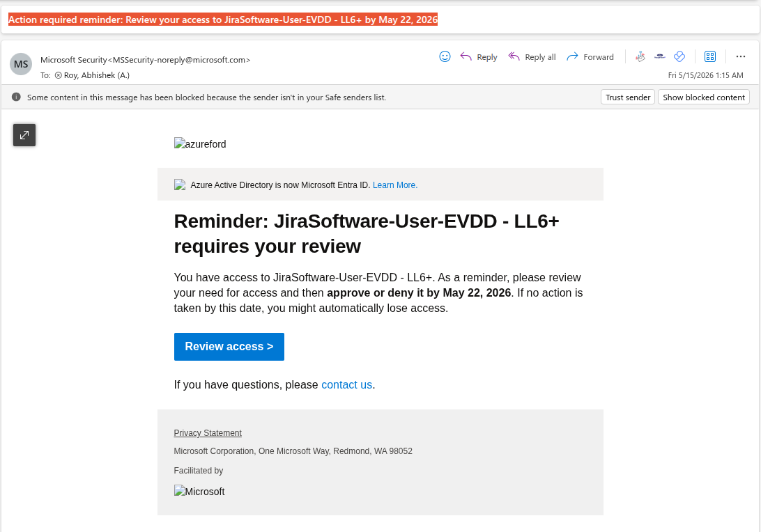Forward this email
Screen dimensions: 761x532
coord(590,56)
